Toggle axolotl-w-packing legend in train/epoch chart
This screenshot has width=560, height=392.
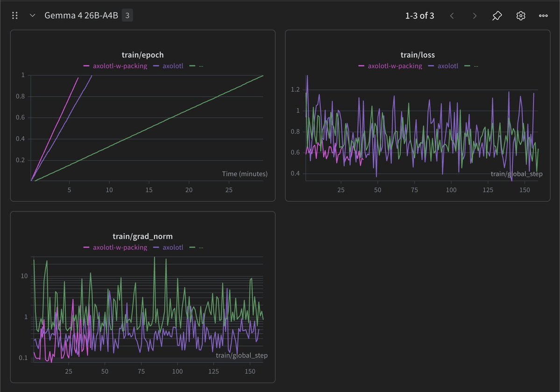pyautogui.click(x=120, y=66)
